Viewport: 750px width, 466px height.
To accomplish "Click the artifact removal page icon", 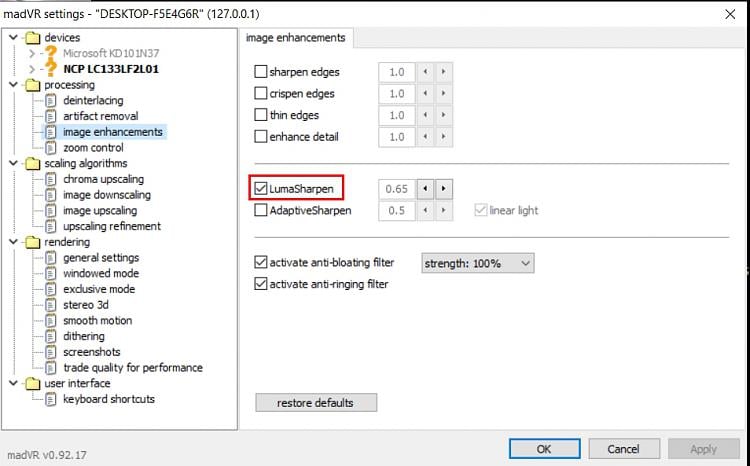I will coord(51,116).
